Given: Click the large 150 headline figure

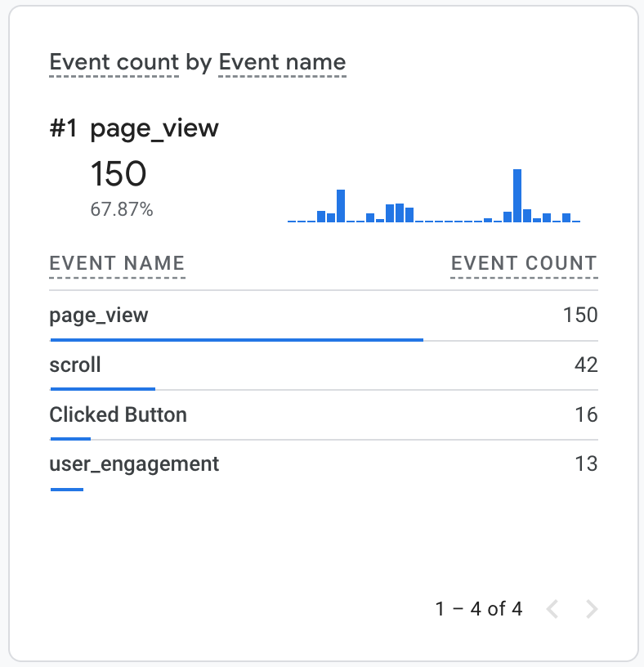Looking at the screenshot, I should (x=119, y=173).
